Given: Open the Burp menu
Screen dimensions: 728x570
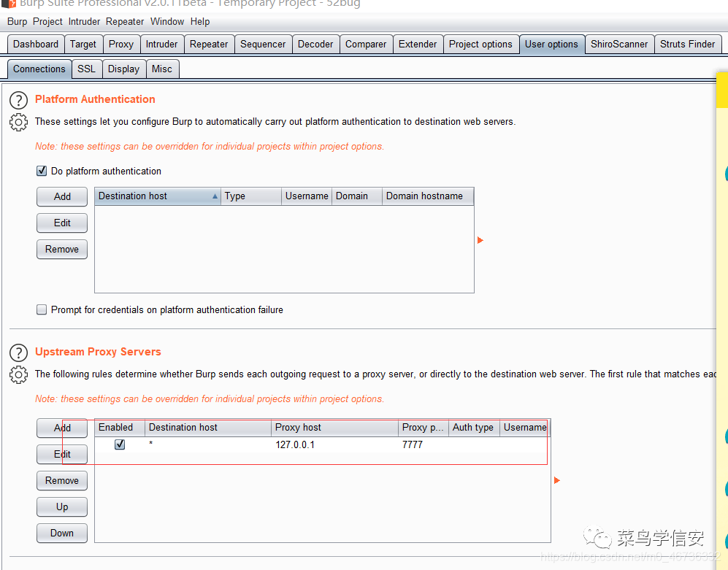Looking at the screenshot, I should click(18, 21).
